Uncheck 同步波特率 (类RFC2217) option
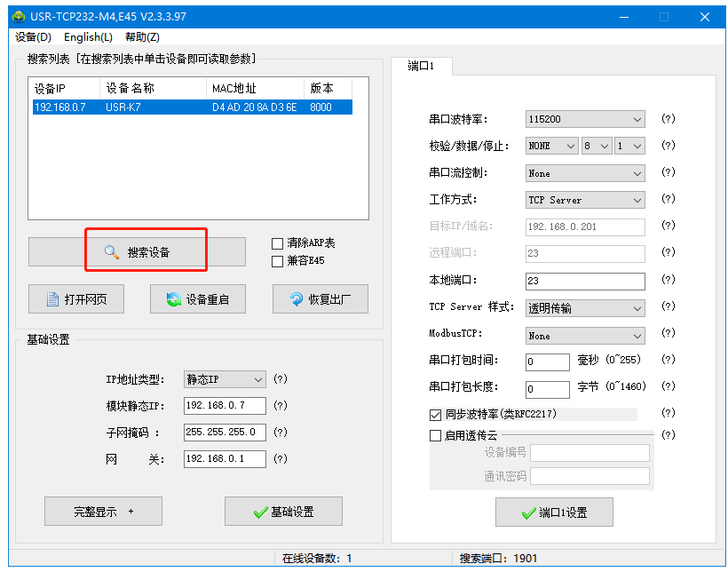 435,414
